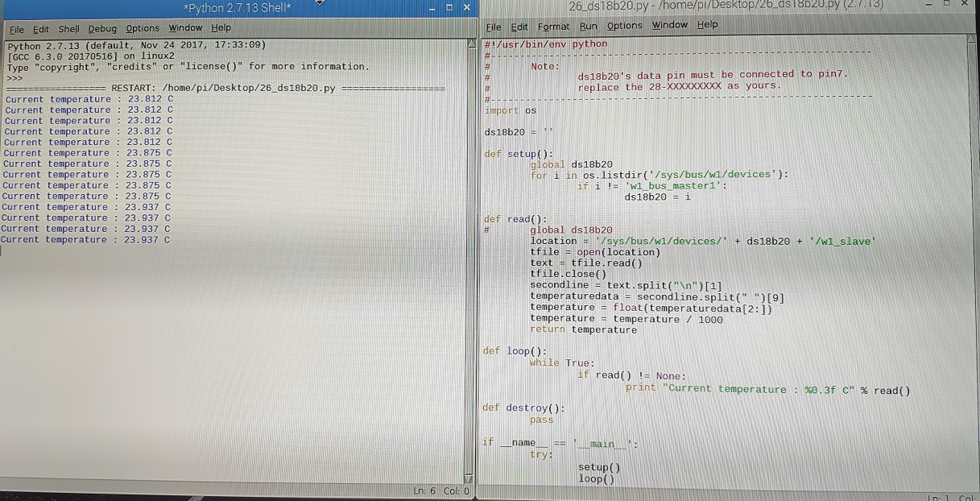The height and width of the screenshot is (501, 980).
Task: Click the 'temperature = temperature / 1000' line
Action: 626,319
